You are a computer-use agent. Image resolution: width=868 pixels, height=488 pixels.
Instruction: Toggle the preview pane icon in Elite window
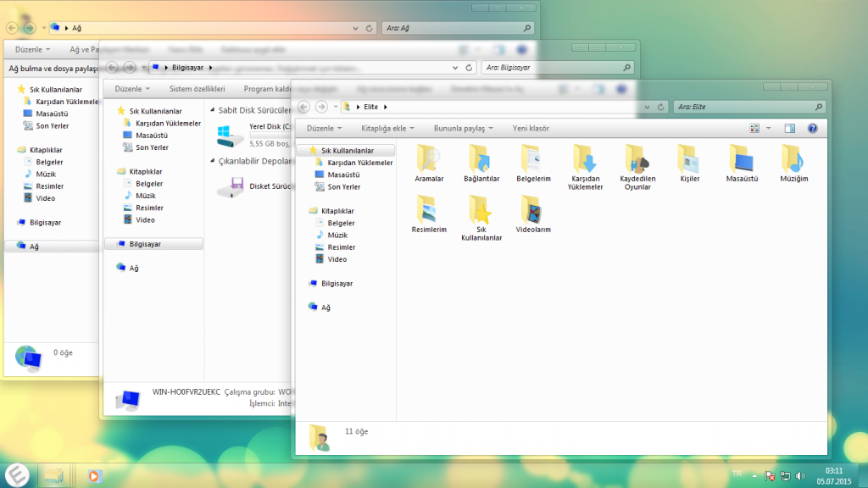point(790,129)
